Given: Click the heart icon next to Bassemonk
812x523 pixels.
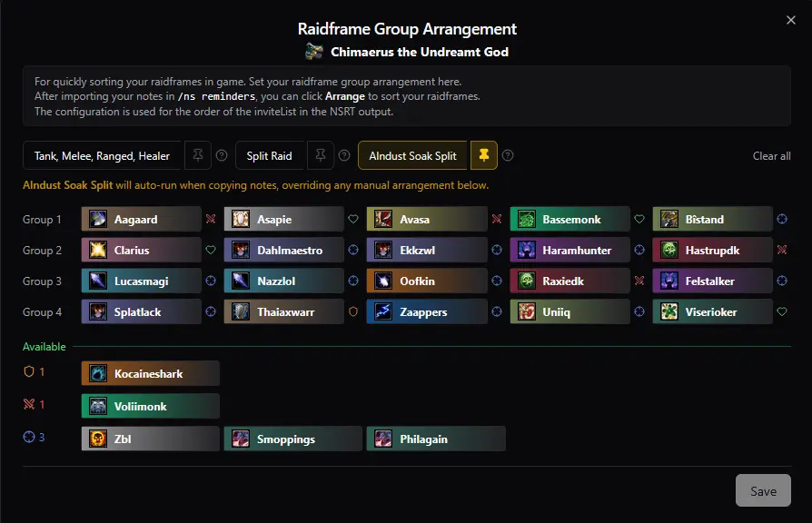Looking at the screenshot, I should pyautogui.click(x=638, y=218).
